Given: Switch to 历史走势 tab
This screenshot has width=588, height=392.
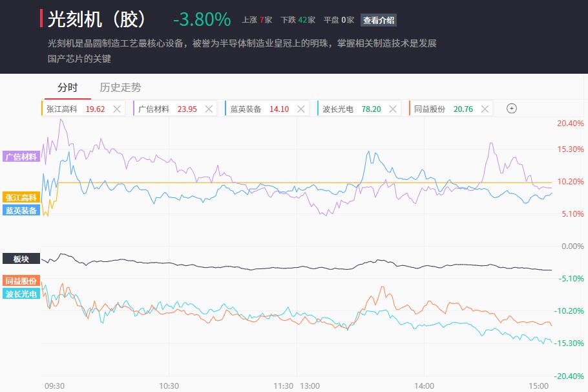Looking at the screenshot, I should pos(120,87).
